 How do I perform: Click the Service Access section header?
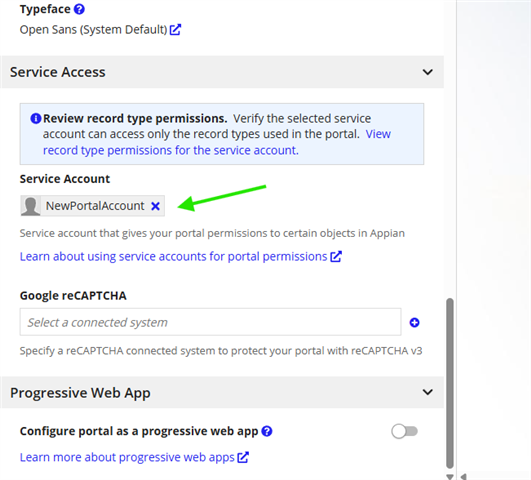[x=222, y=72]
